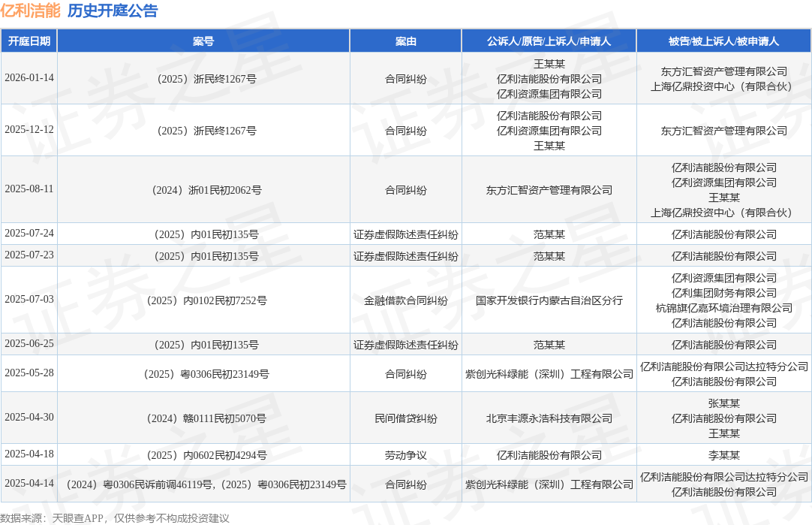Select the date cell 2025-04-18
Viewport: 812px width, 525px height.
pyautogui.click(x=29, y=454)
